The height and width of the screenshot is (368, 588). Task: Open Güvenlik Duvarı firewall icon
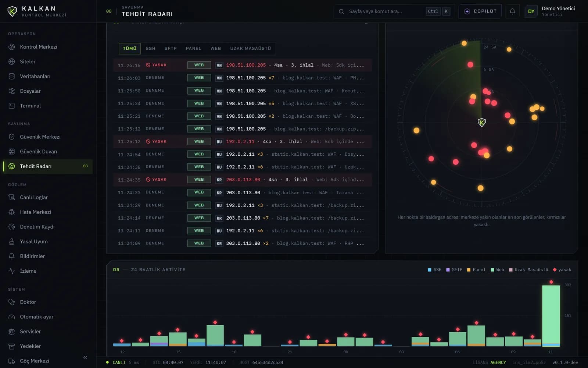click(x=12, y=151)
